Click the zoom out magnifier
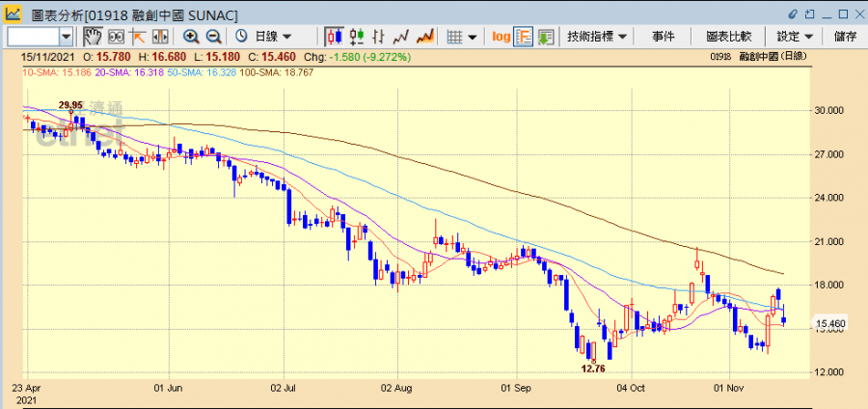 213,36
